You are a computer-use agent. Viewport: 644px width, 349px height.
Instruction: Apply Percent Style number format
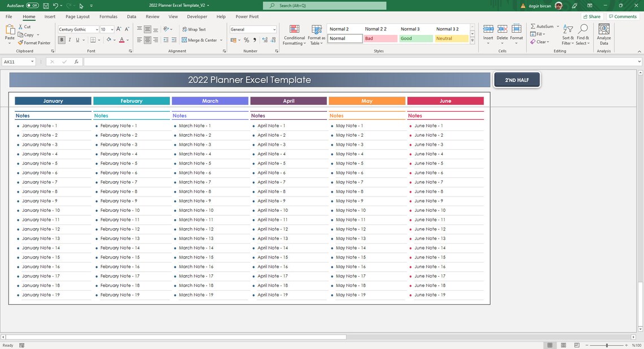point(246,40)
